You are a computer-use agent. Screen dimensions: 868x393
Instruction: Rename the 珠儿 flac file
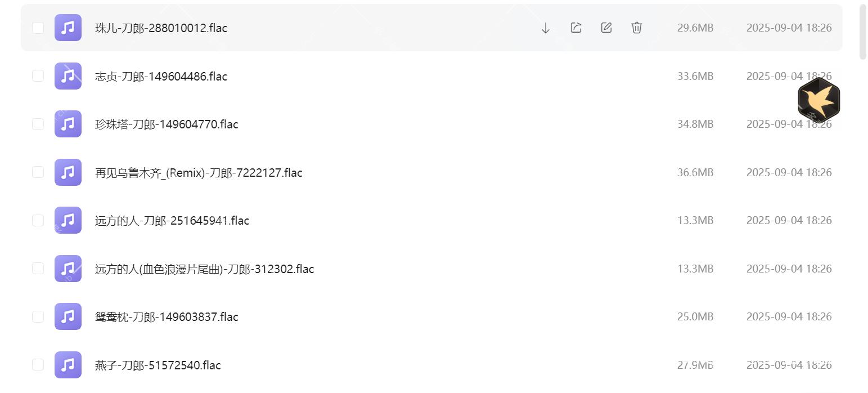(x=606, y=27)
